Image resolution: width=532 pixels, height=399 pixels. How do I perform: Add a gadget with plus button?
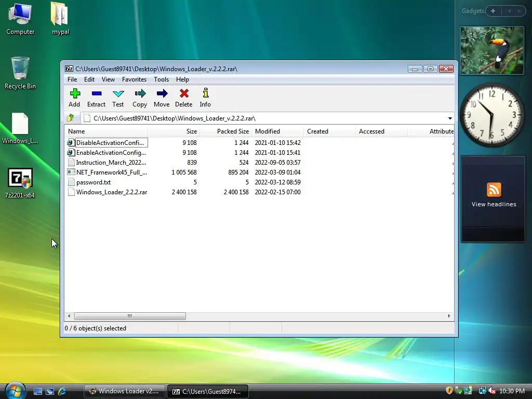493,11
